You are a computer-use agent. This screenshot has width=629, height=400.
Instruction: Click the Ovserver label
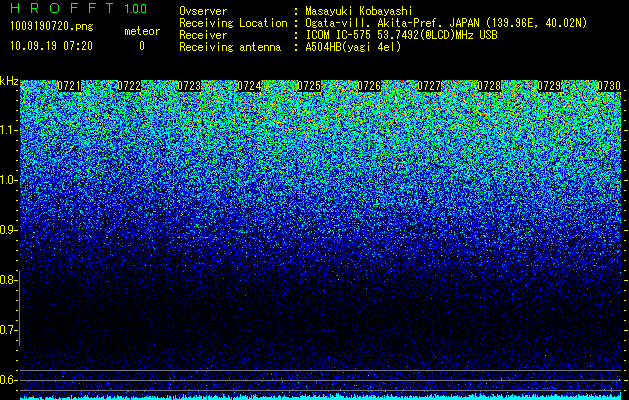click(x=203, y=11)
